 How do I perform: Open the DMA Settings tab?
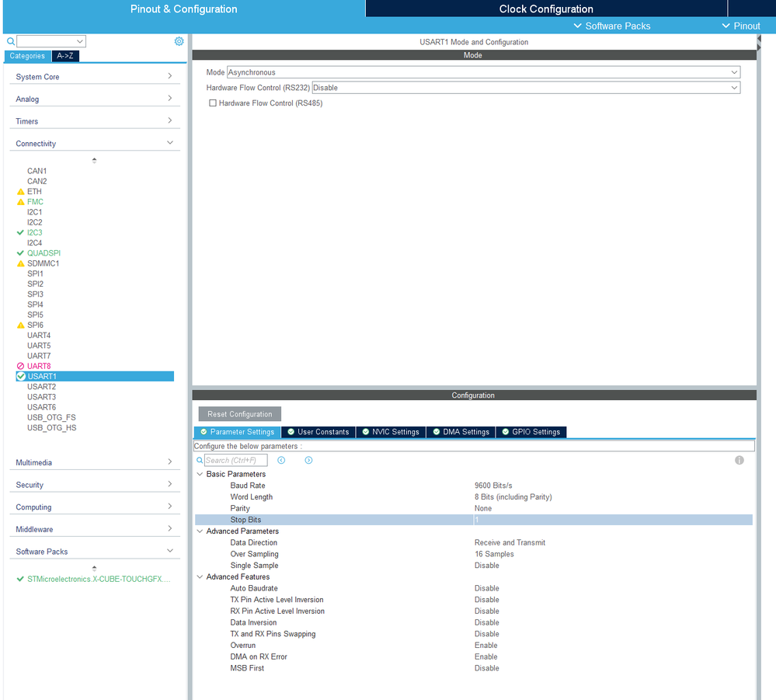point(461,432)
